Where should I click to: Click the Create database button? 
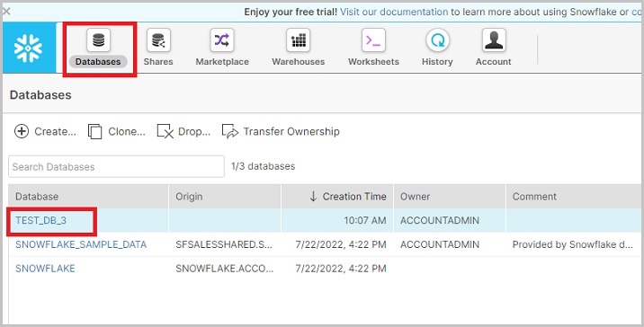coord(45,132)
